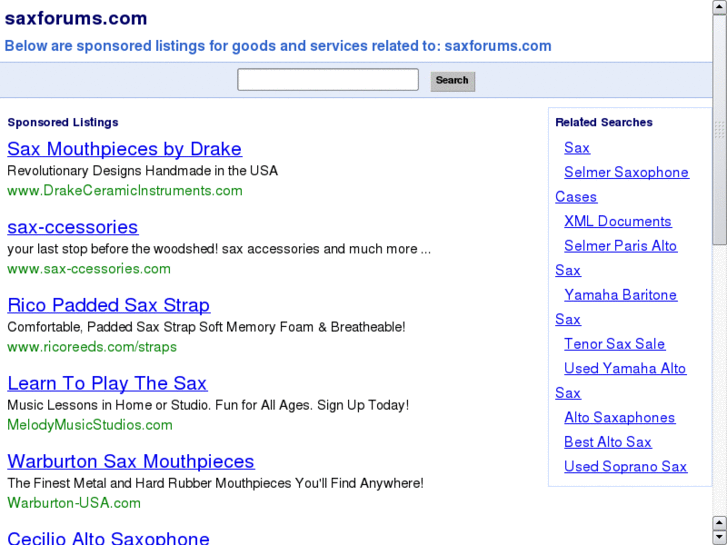Open Sax Mouthpieces by Drake listing
727x545 pixels.
[x=124, y=149]
